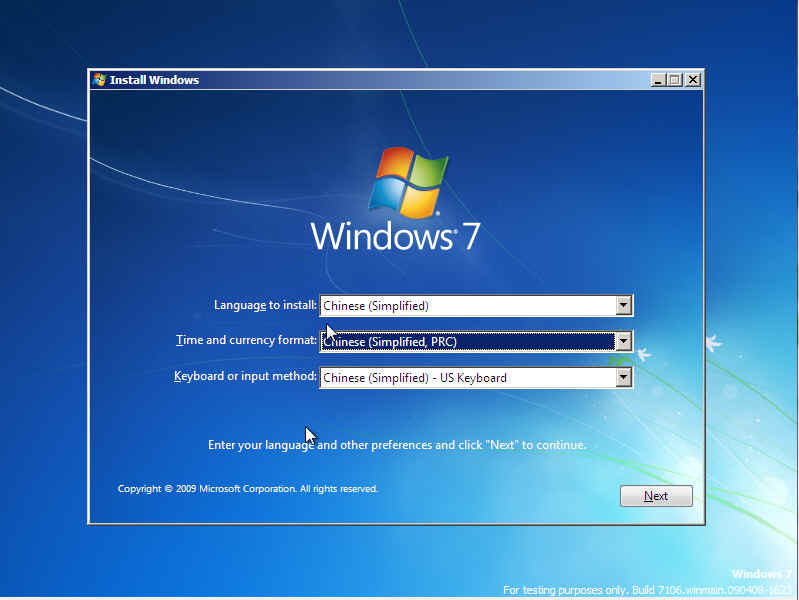Click the Time and currency format label
This screenshot has height=600, width=799.
[246, 340]
